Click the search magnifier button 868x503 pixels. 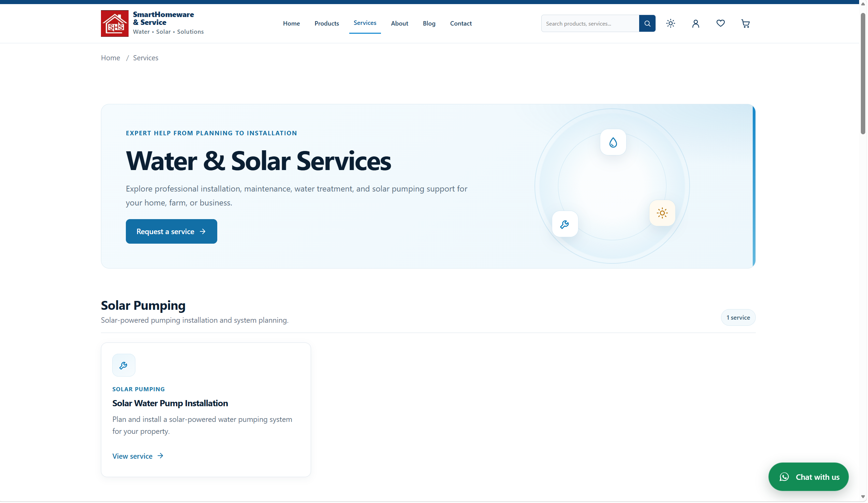coord(648,24)
